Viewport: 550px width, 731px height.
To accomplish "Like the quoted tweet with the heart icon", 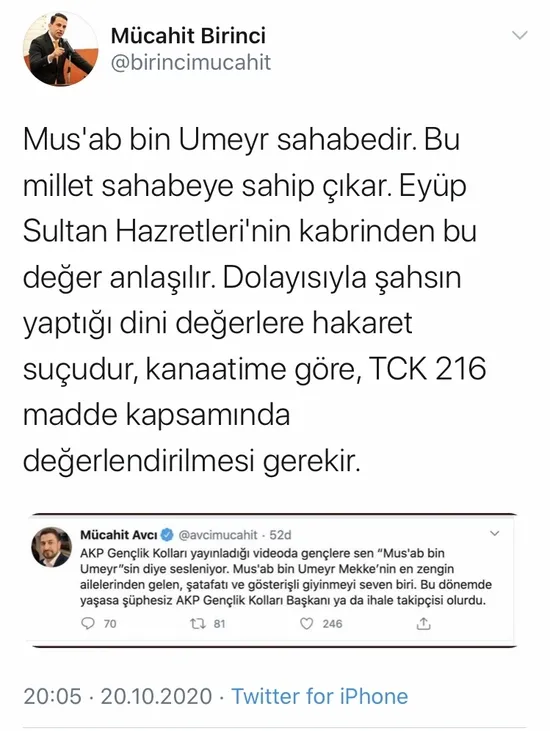I will [x=306, y=623].
